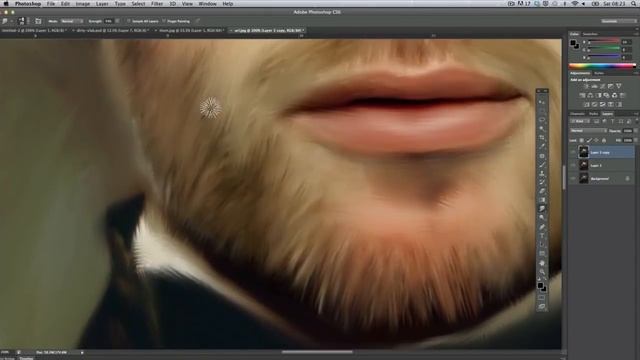The width and height of the screenshot is (640, 360).
Task: Select the Crop tool
Action: click(542, 138)
